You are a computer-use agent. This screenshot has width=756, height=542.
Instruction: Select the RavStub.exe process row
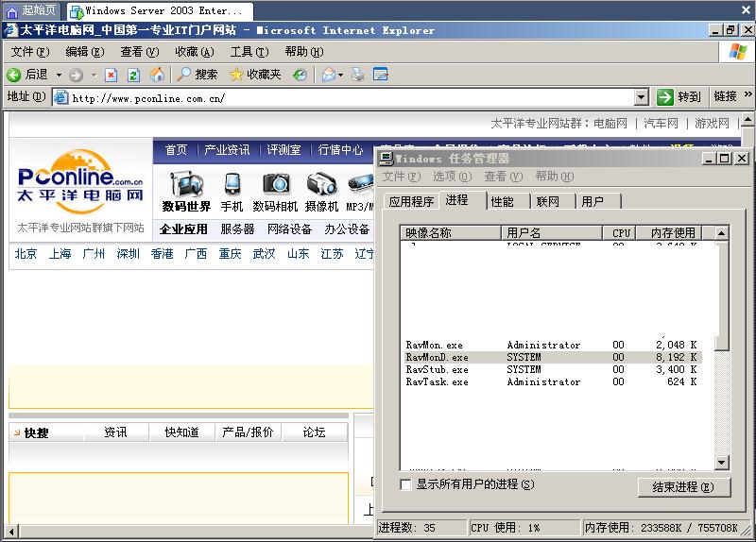(551, 369)
